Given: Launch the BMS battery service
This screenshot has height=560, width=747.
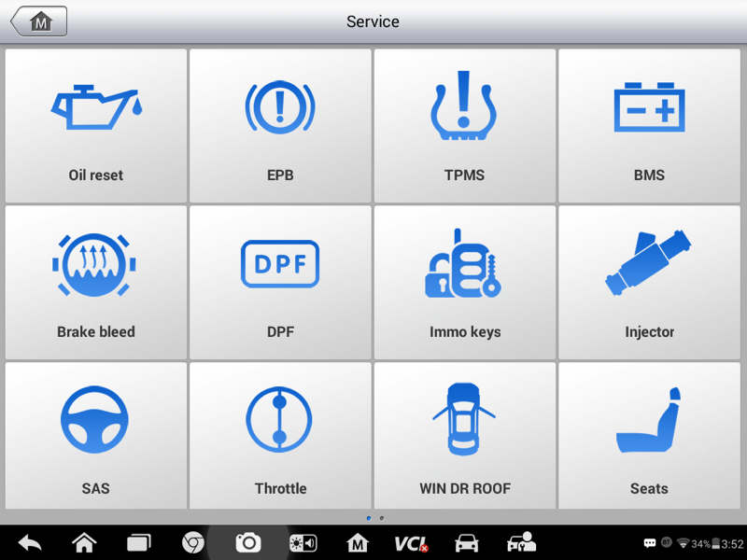Looking at the screenshot, I should (x=649, y=126).
